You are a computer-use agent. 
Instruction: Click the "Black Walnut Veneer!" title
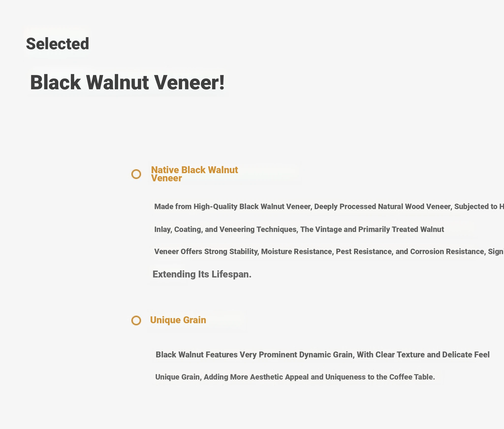(127, 82)
